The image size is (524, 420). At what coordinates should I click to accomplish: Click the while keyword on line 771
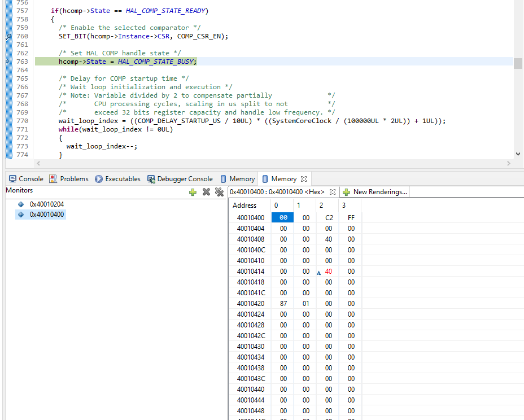[x=68, y=129]
